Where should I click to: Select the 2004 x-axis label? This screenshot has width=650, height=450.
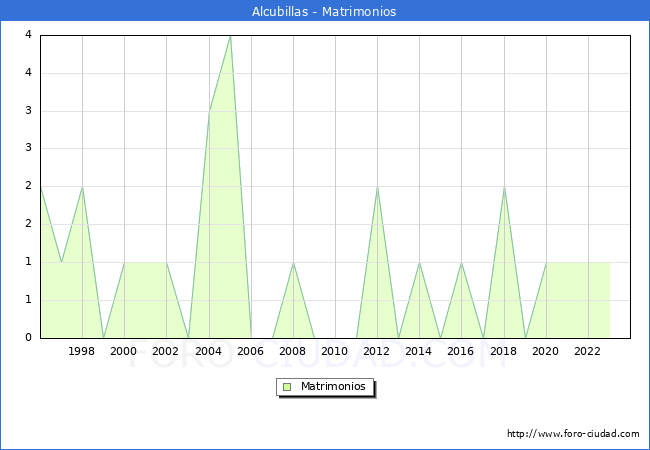208,351
